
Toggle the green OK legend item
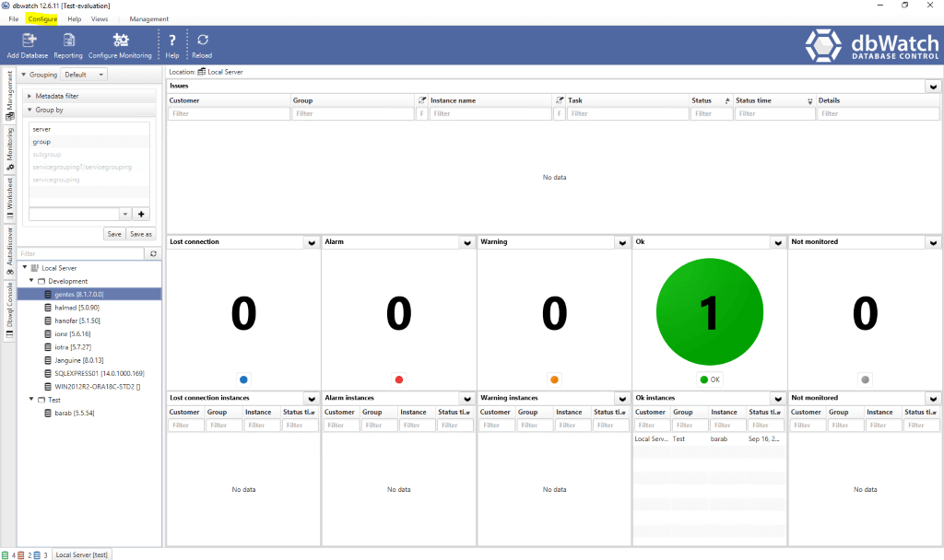[x=710, y=379]
